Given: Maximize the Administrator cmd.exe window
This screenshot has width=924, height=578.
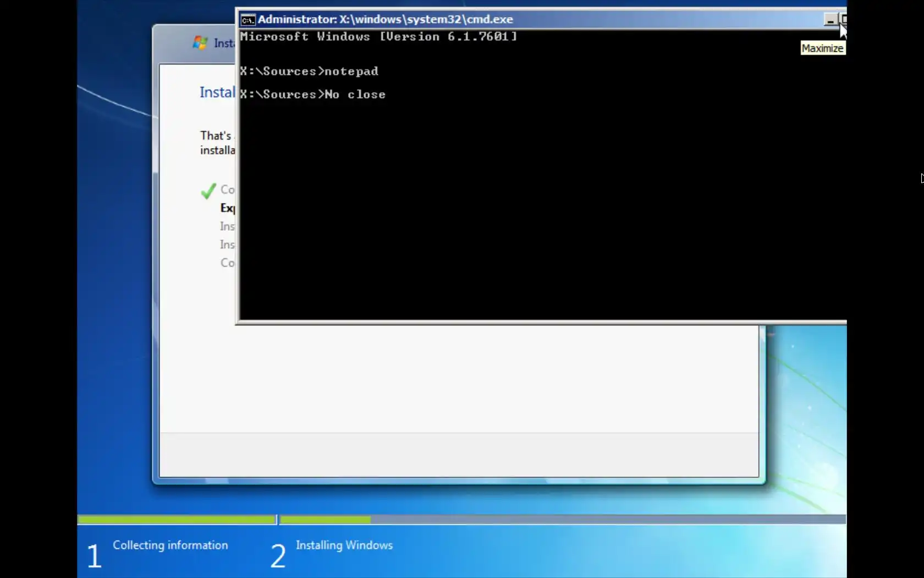Looking at the screenshot, I should coord(843,20).
